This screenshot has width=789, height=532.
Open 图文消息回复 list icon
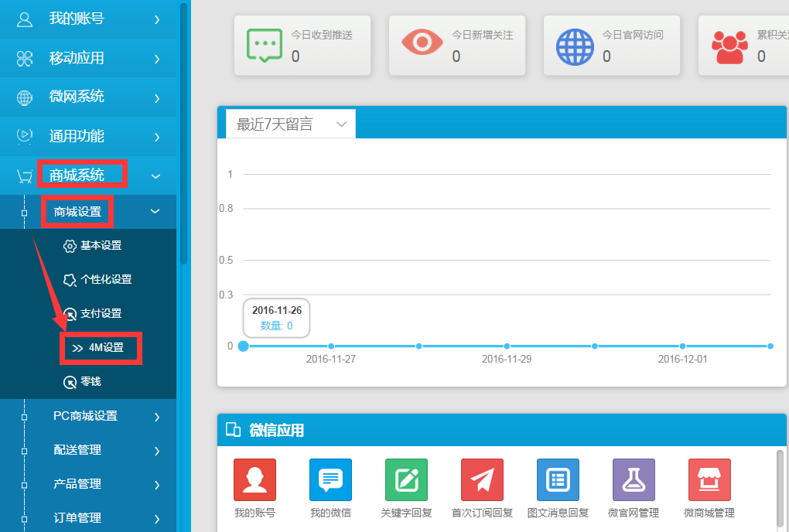(558, 479)
